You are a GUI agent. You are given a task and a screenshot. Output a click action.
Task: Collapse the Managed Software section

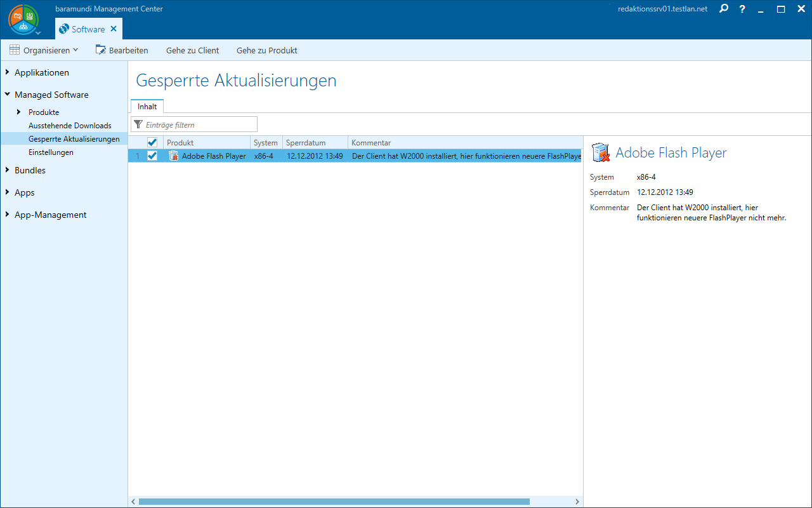point(7,95)
